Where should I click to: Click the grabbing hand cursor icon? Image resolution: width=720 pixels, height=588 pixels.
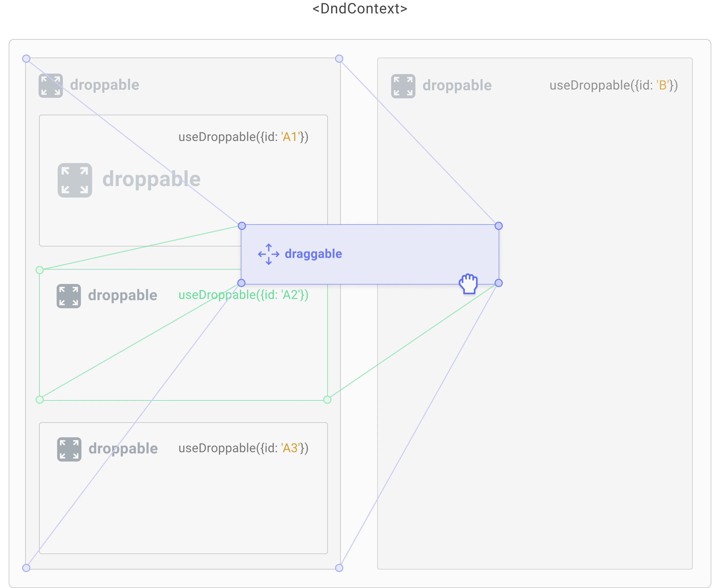(469, 283)
